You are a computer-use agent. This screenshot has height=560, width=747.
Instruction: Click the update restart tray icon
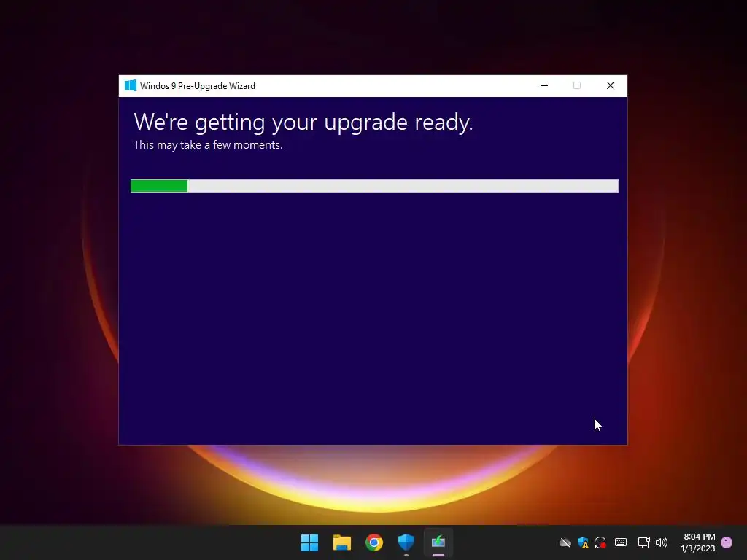600,542
